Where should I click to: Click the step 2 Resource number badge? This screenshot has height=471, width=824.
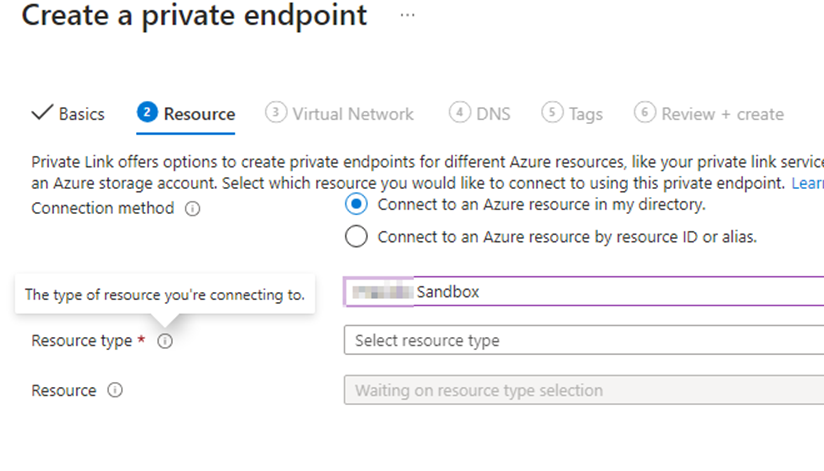[147, 112]
